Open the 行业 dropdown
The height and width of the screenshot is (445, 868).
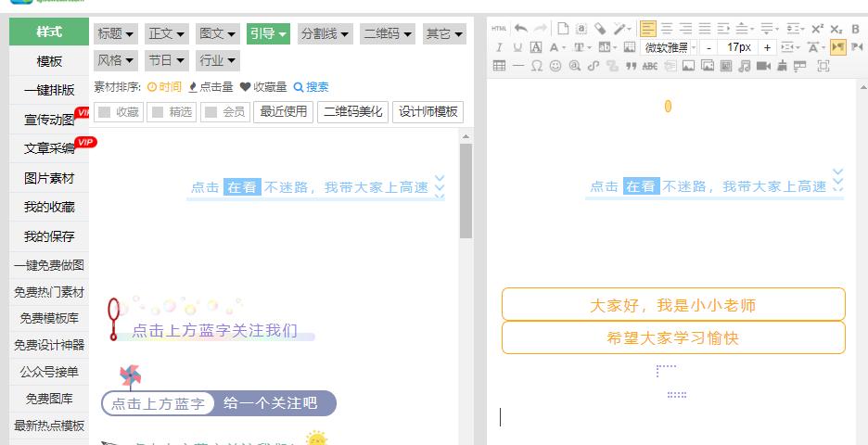pos(218,60)
